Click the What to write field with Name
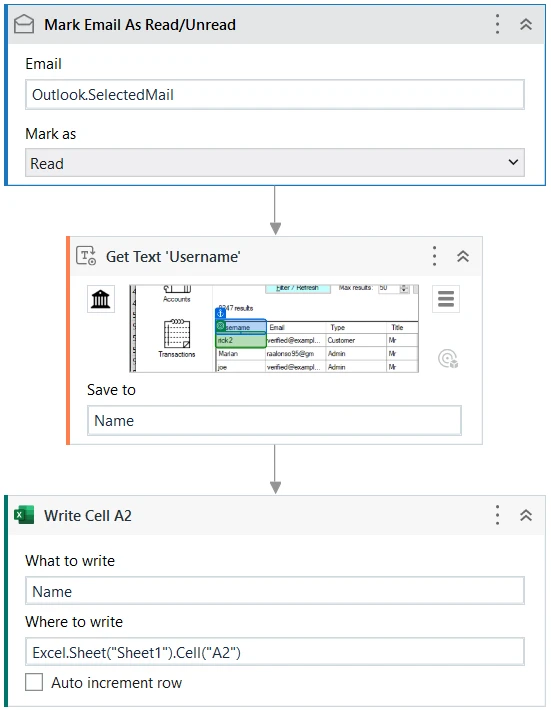 (275, 591)
